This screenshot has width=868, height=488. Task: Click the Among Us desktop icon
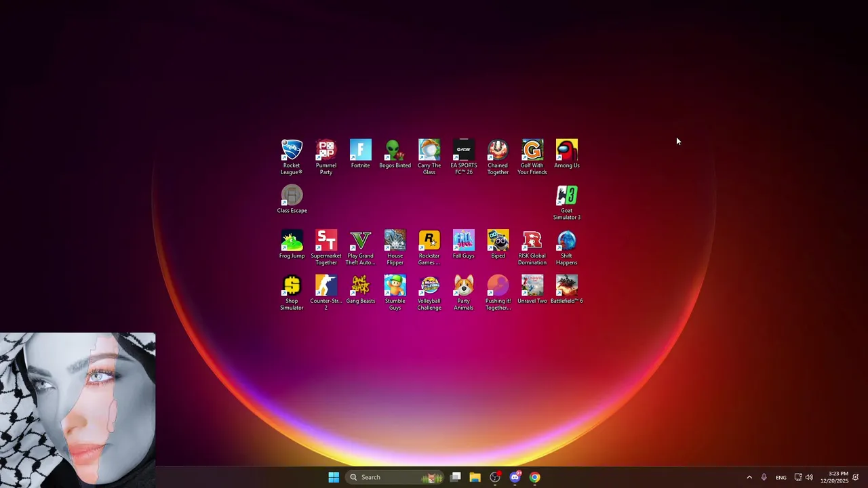(x=567, y=154)
